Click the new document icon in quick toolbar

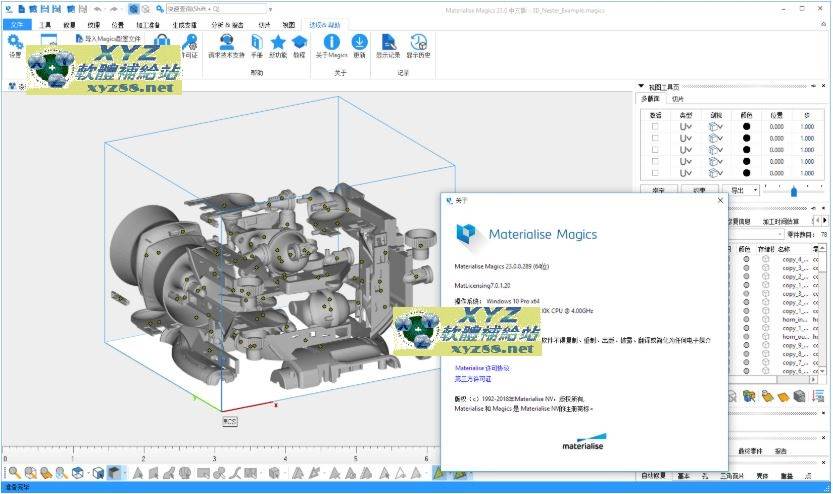tap(21, 9)
